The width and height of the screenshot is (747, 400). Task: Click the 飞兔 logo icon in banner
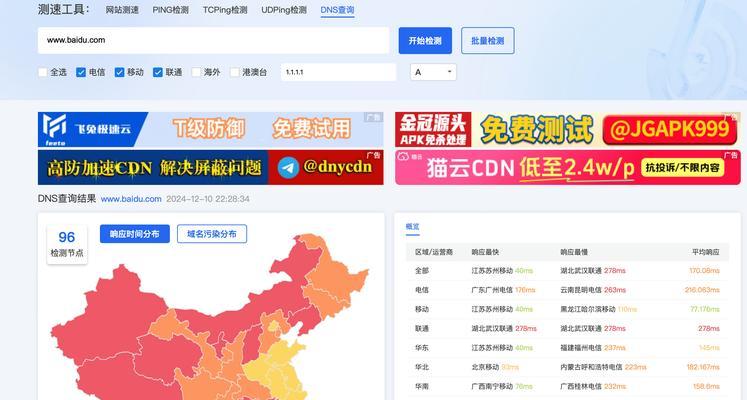click(x=55, y=128)
